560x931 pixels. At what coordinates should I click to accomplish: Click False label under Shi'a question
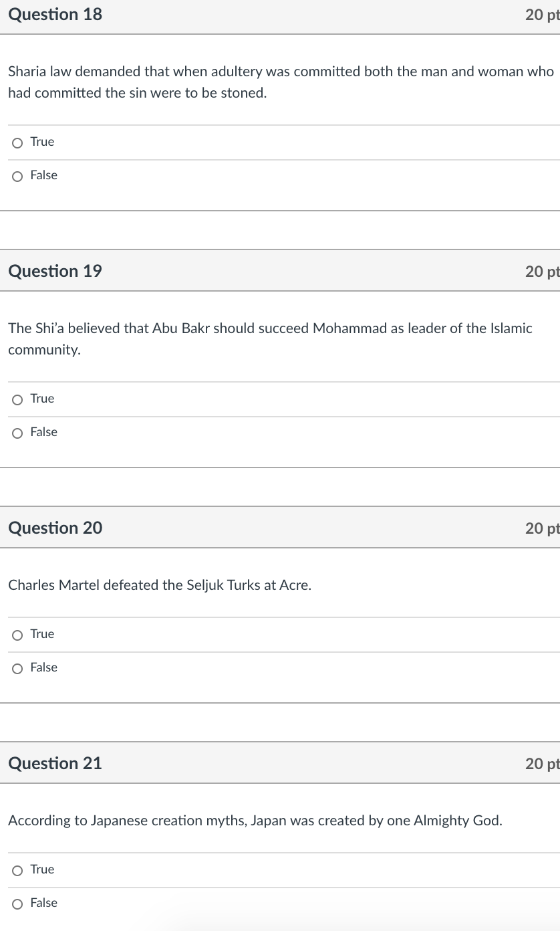point(44,432)
